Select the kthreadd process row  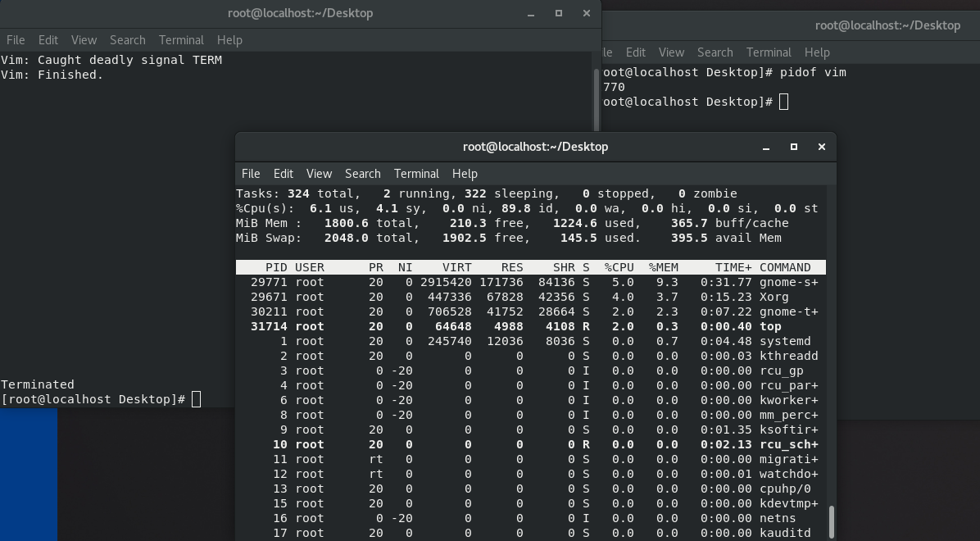tap(531, 356)
